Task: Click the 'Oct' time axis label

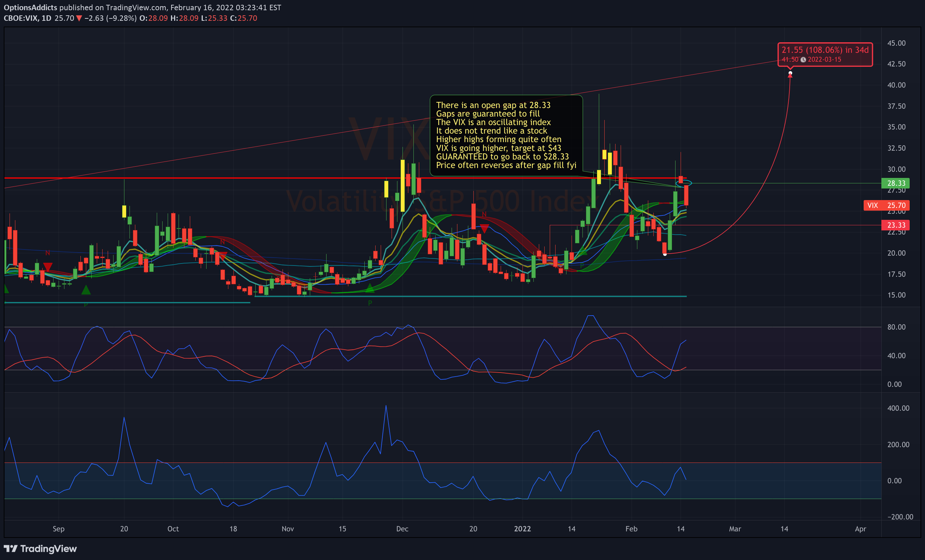Action: click(173, 528)
